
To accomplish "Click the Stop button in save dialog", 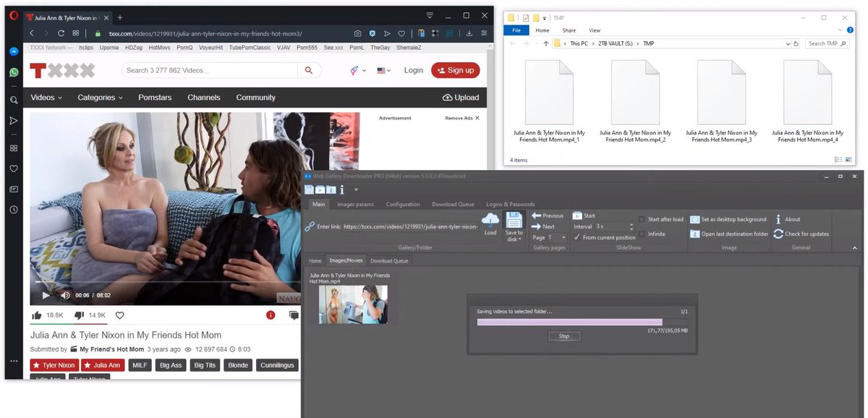I will 564,336.
